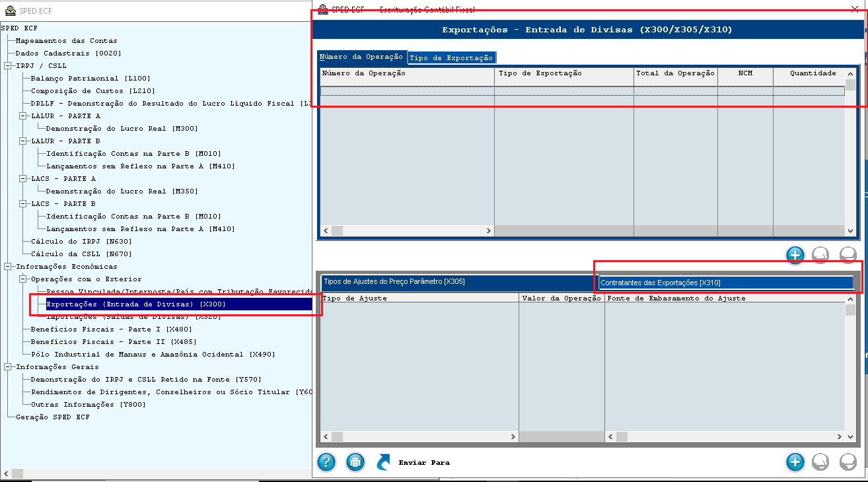
Task: Open Benefícios Fiscais - Parte I [X480]
Action: coord(111,329)
